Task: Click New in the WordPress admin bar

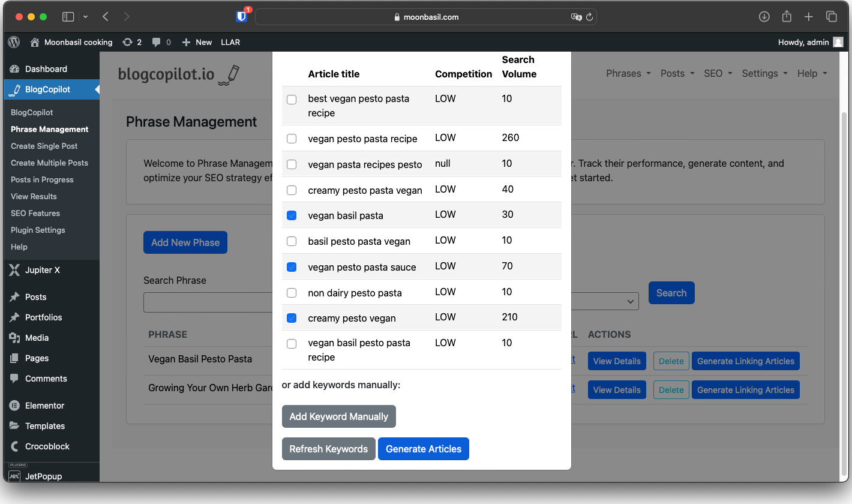Action: click(x=197, y=42)
